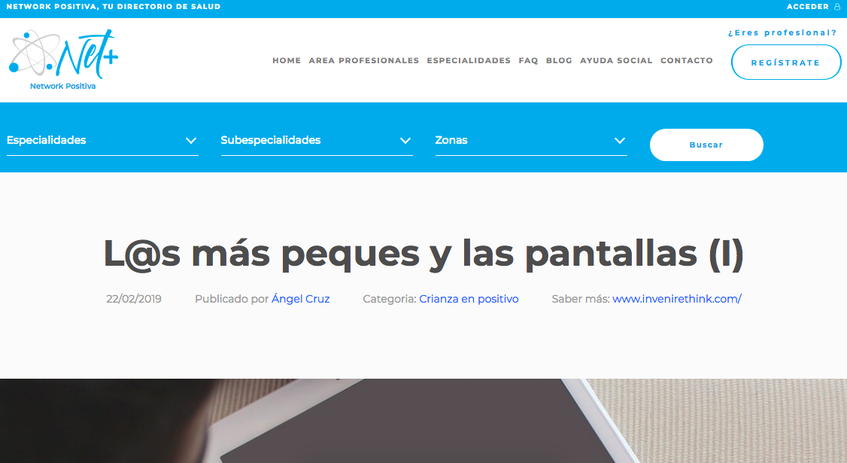Expand the Subespecialidades dropdown
Screen dimensions: 847x463
(317, 140)
